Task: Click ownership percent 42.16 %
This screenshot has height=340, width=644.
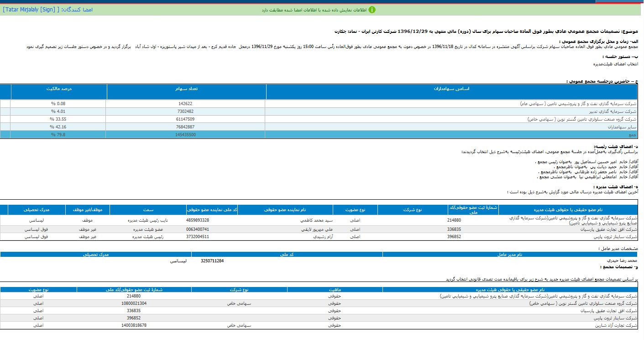Action: [x=58, y=127]
